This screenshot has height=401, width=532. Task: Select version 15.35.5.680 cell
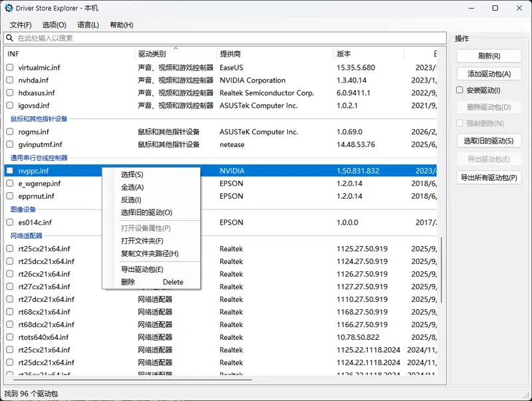356,68
